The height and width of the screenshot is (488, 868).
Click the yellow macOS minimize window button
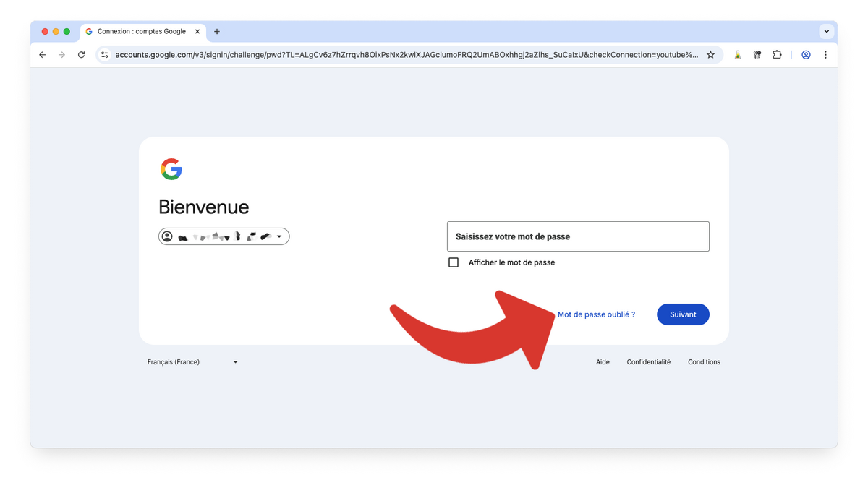pyautogui.click(x=56, y=32)
